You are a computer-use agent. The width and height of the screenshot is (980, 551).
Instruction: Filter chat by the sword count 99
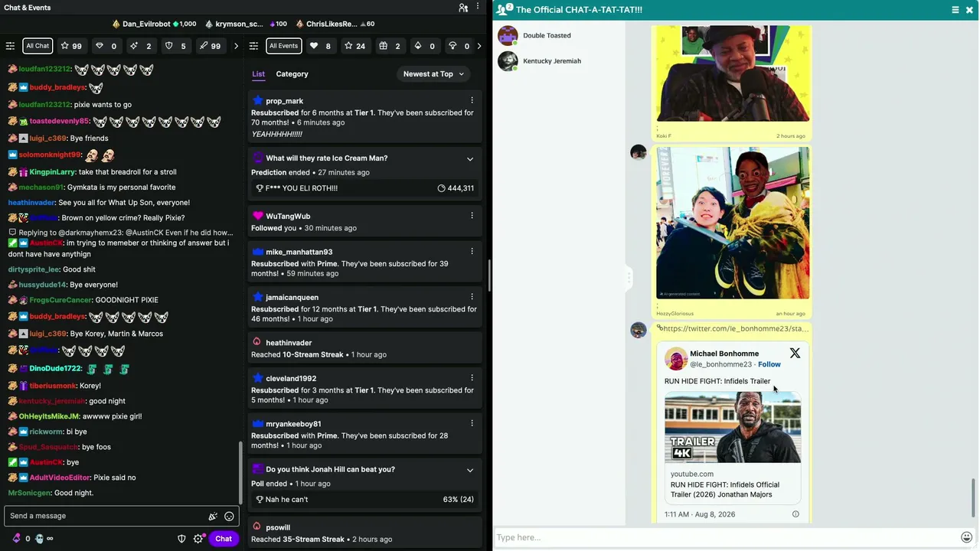(210, 46)
